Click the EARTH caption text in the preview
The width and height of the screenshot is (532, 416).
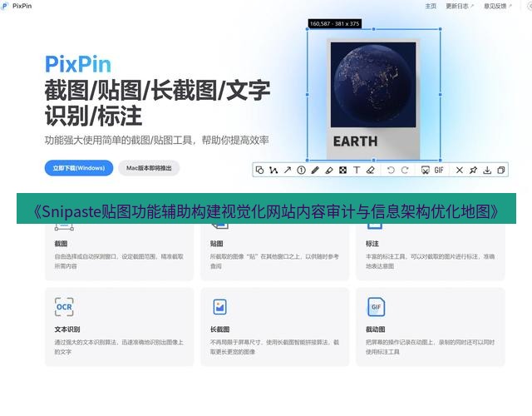pos(355,141)
